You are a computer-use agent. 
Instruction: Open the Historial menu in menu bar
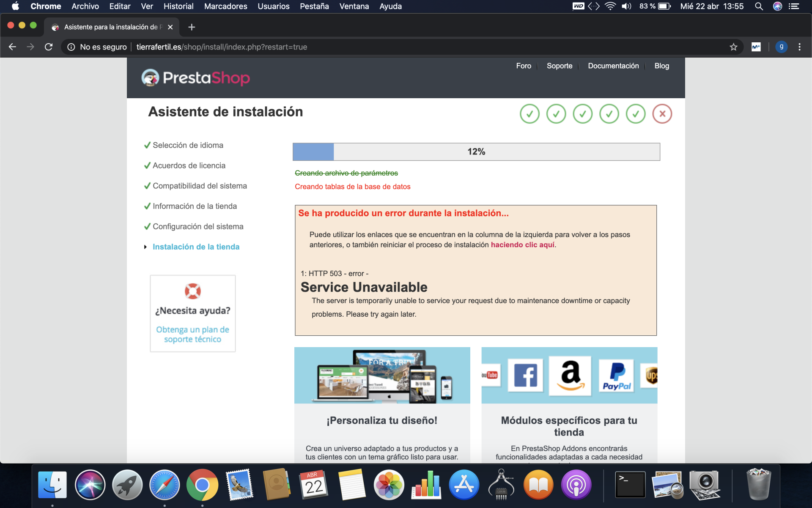coord(178,6)
